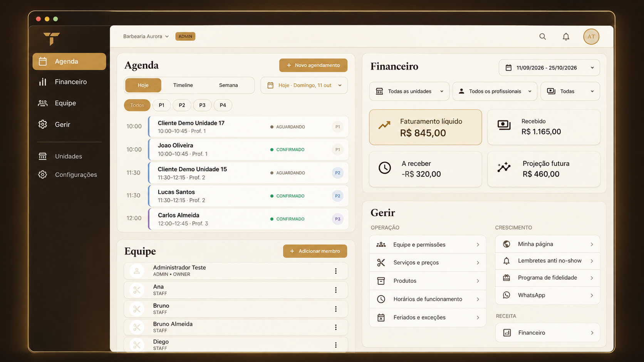
Task: Open the 11/09/2026 - 25/10/2026 date range dropdown
Action: [x=549, y=68]
